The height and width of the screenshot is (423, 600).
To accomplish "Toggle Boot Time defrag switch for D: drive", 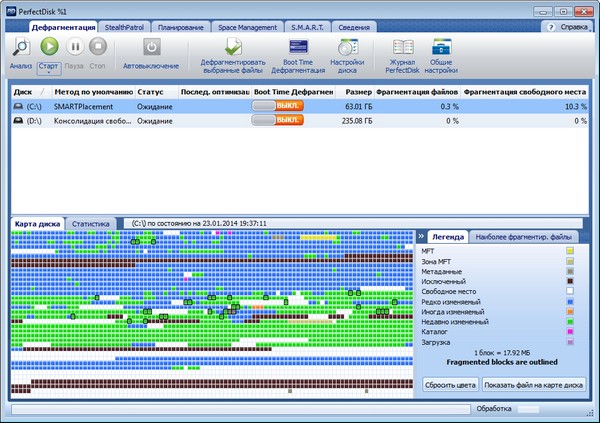I will (277, 120).
